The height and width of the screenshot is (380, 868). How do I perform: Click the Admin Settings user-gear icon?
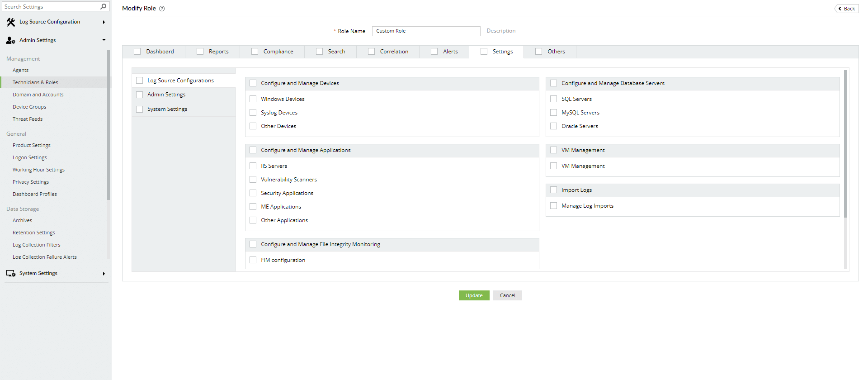coord(11,40)
